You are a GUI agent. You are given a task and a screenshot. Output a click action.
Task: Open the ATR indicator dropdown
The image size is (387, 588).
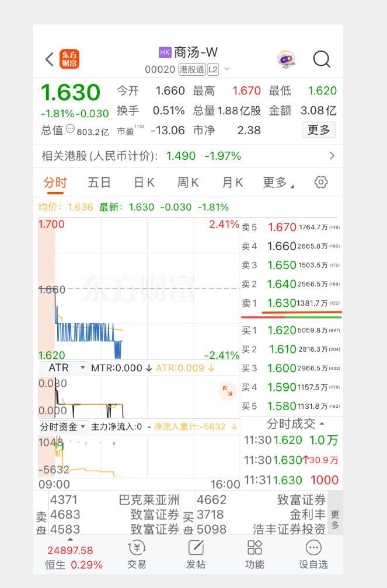[x=64, y=368]
